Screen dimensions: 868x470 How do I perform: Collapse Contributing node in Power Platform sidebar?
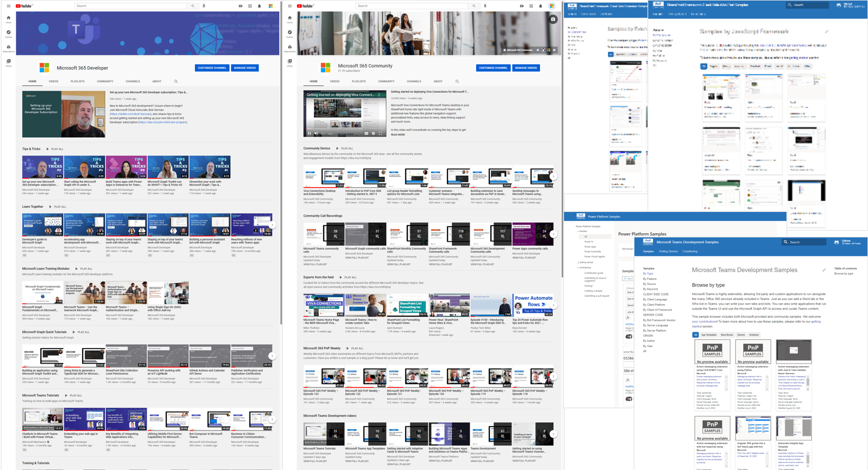(578, 268)
